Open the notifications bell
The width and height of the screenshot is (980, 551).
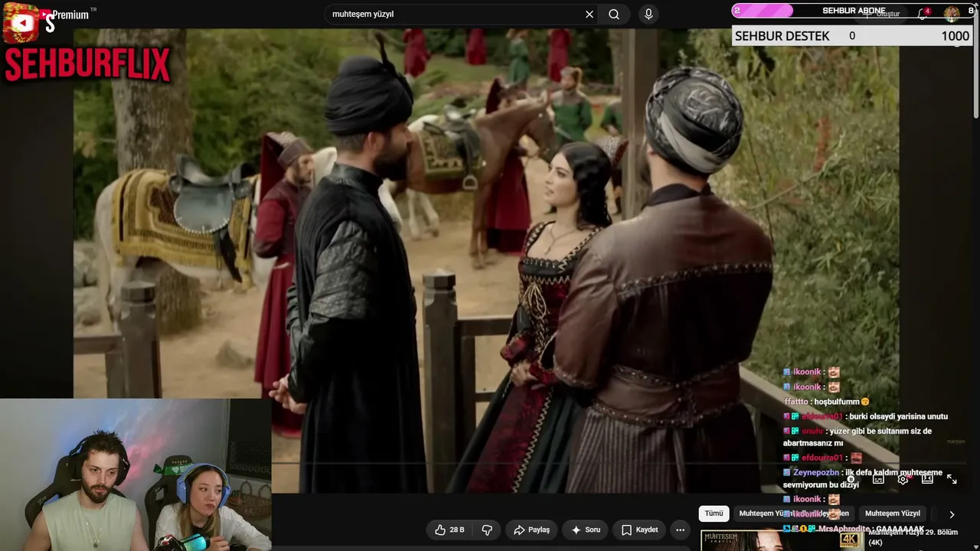(x=923, y=14)
